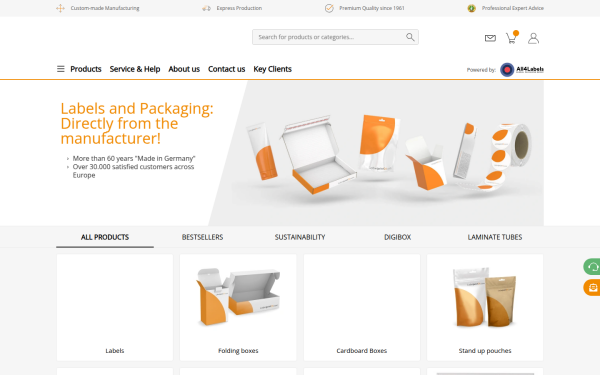Image resolution: width=600 pixels, height=375 pixels.
Task: Click the orange contact side button
Action: (x=592, y=287)
